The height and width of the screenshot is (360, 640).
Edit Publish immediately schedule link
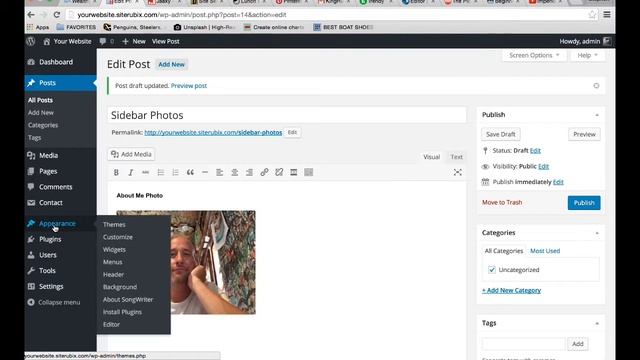[x=558, y=182]
